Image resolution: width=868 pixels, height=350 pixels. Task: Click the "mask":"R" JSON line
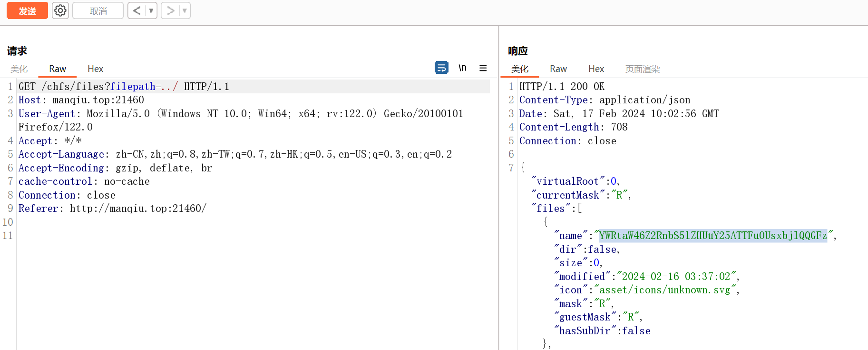(x=584, y=304)
